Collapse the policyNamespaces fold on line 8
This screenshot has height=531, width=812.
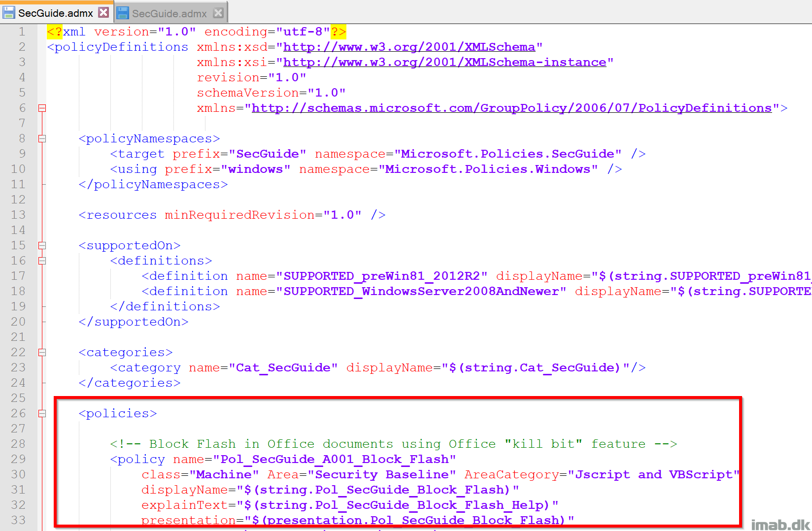click(42, 138)
